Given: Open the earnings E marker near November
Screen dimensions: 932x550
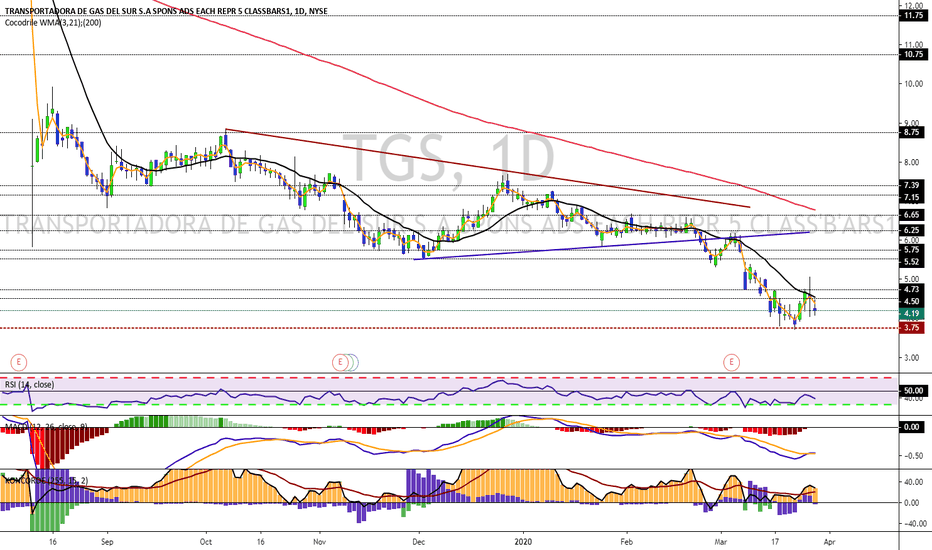Looking at the screenshot, I should point(340,362).
